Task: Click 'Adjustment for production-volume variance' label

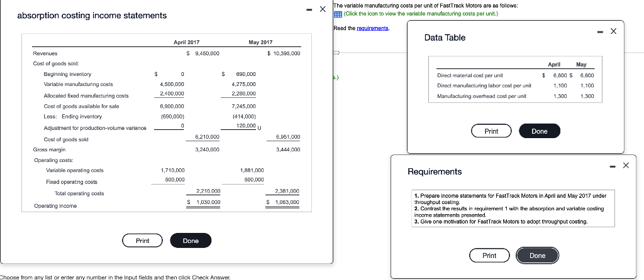Action: 94,128
